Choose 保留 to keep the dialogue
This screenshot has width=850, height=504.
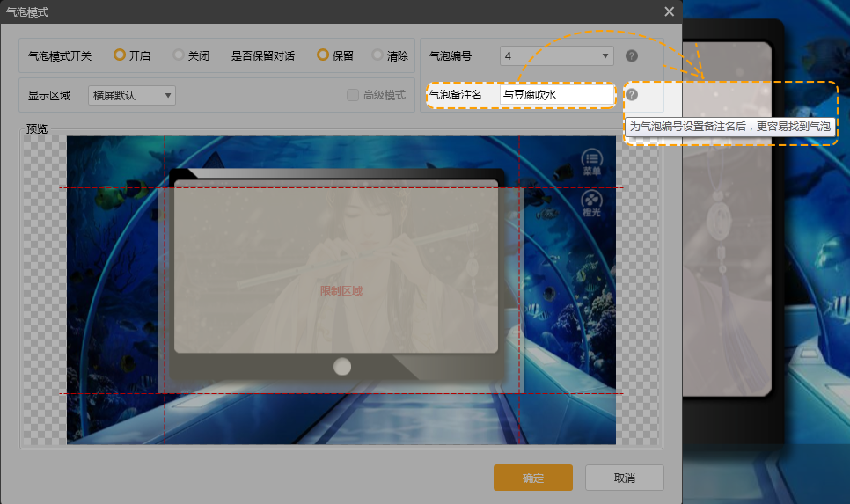coord(323,55)
